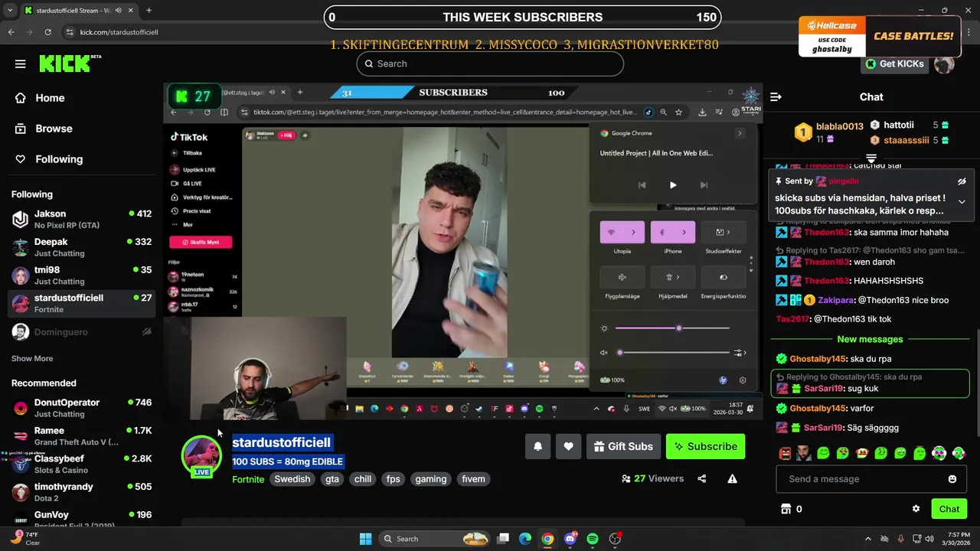Screen dimensions: 980x551
Task: Open tmi98's channel in Following list
Action: click(x=82, y=275)
